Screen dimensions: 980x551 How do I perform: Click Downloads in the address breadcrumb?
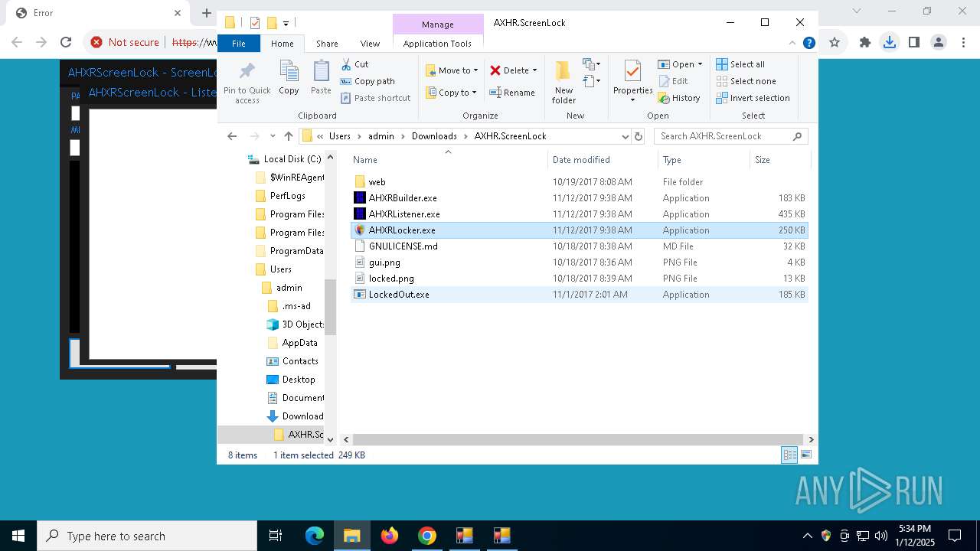[x=434, y=136]
